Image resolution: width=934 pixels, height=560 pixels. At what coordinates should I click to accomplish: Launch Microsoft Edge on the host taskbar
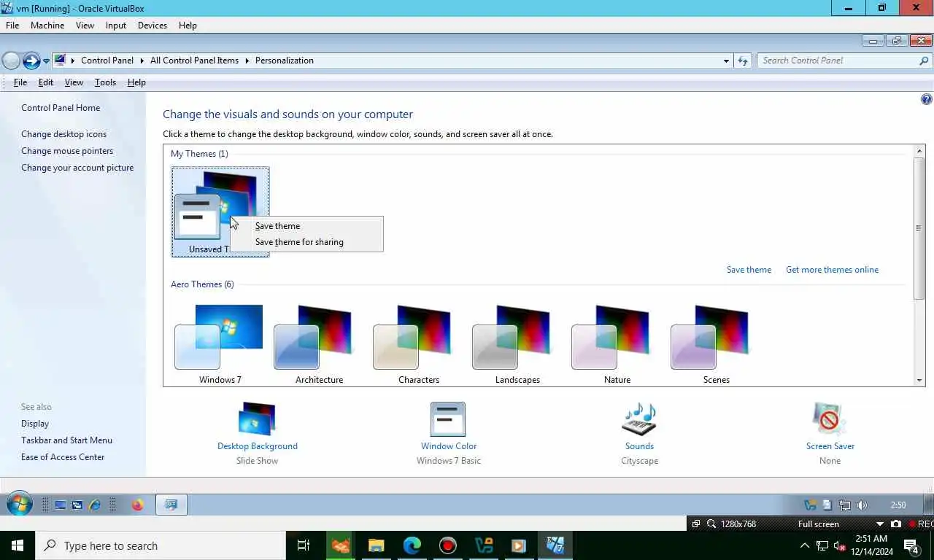click(412, 545)
